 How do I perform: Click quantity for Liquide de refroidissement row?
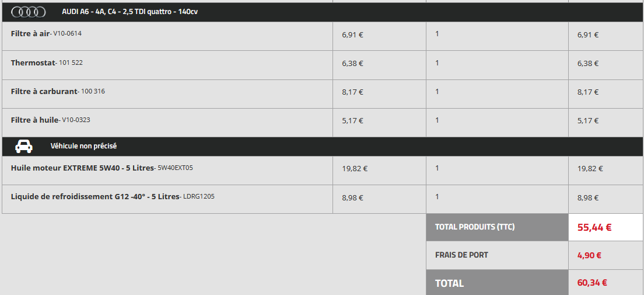437,196
